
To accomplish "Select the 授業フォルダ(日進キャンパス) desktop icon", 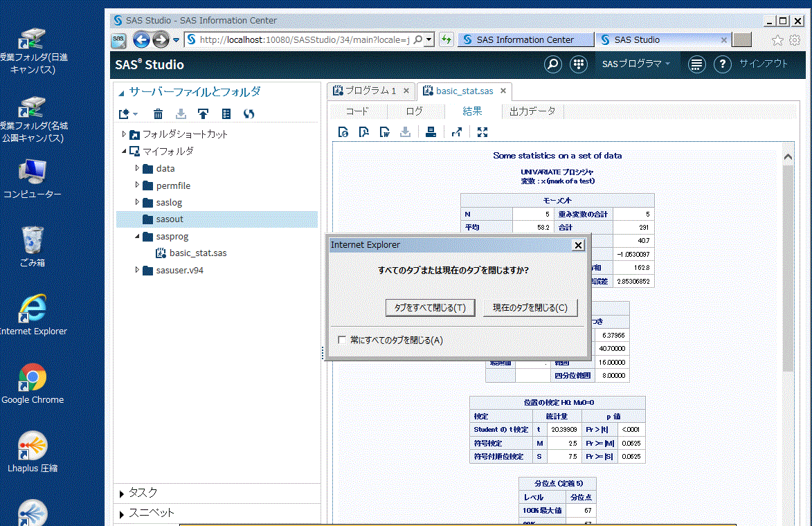I will (33, 51).
